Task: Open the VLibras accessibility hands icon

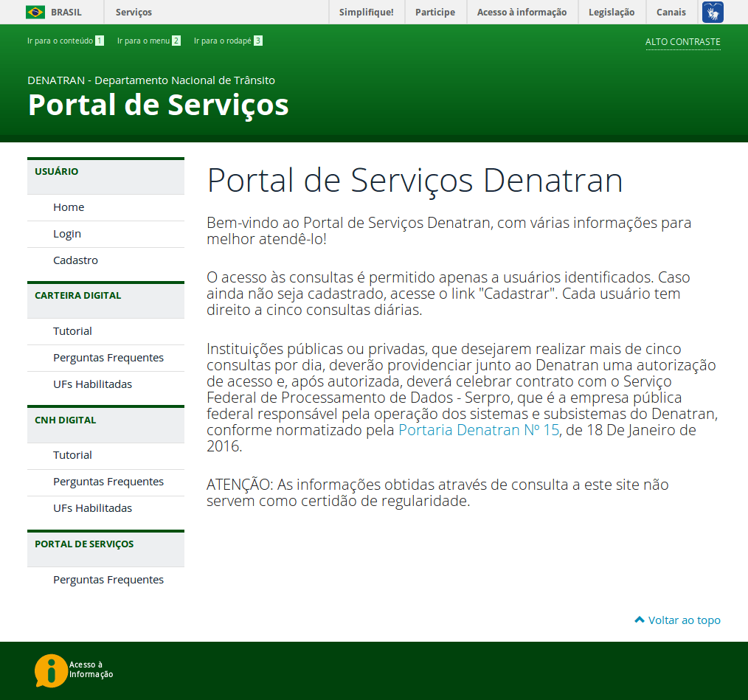Action: [713, 12]
